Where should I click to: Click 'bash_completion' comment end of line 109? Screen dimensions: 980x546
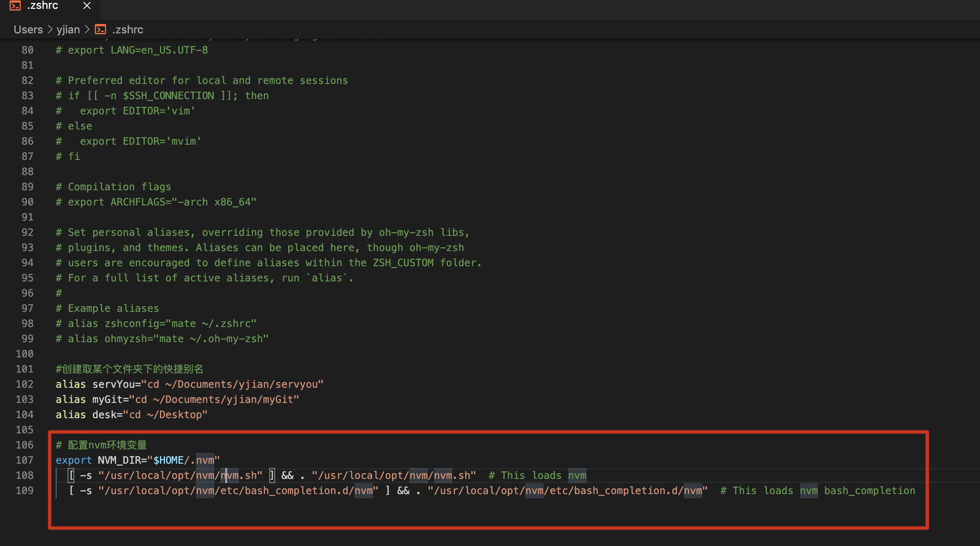[x=870, y=491]
